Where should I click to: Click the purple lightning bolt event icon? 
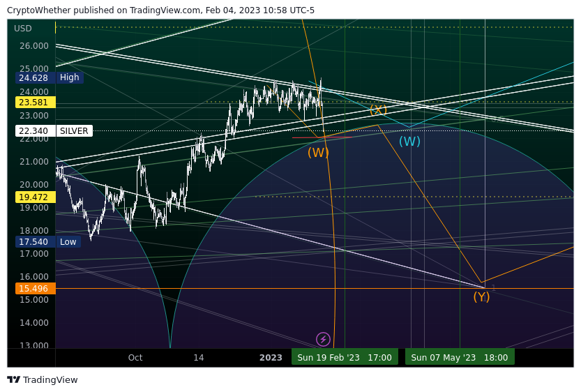pos(323,339)
